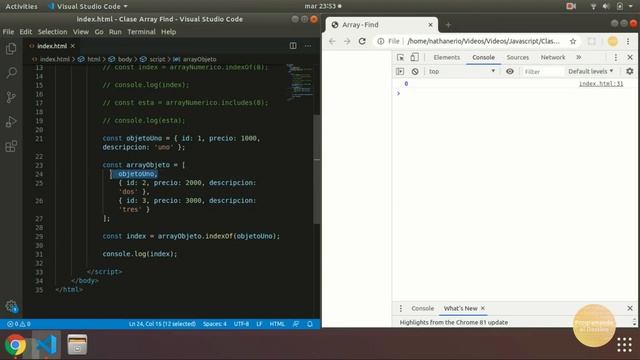Open the Explorer view in VS Code
The width and height of the screenshot is (640, 360).
point(11,49)
